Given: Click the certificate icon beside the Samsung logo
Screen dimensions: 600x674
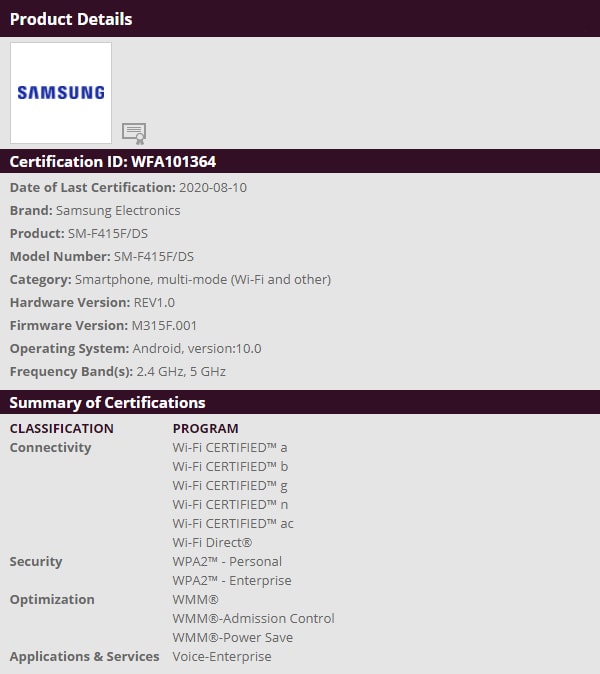Looking at the screenshot, I should pos(134,133).
